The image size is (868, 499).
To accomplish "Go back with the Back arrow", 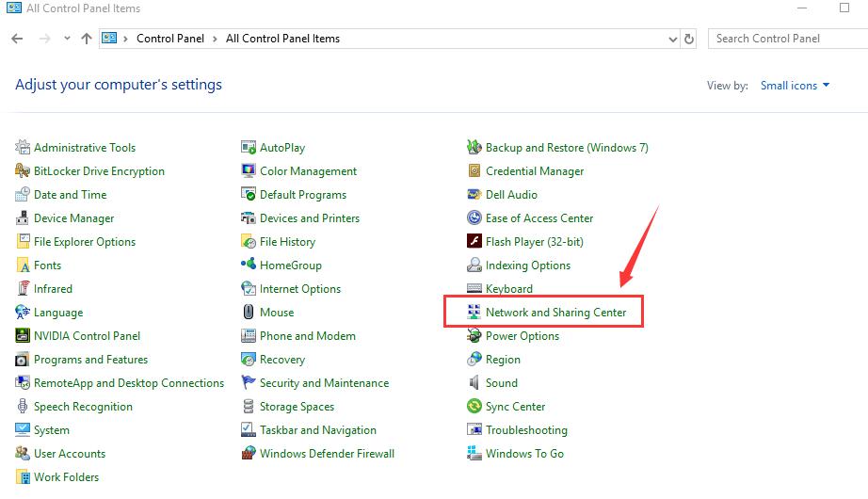I will [17, 39].
